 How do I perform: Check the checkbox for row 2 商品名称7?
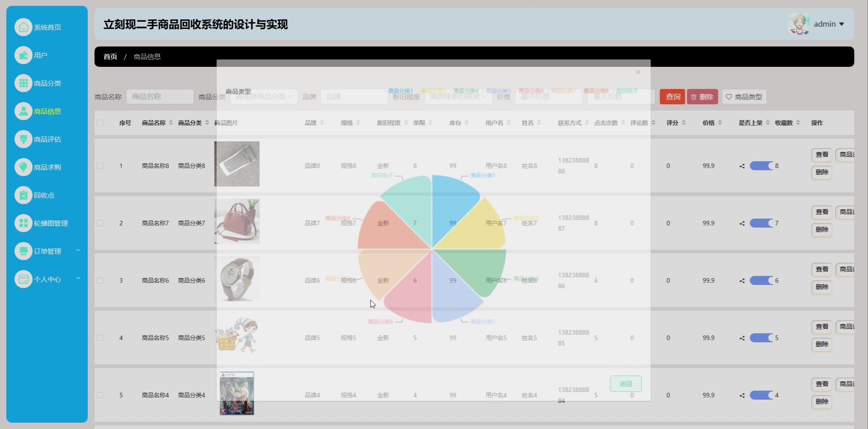click(x=100, y=223)
